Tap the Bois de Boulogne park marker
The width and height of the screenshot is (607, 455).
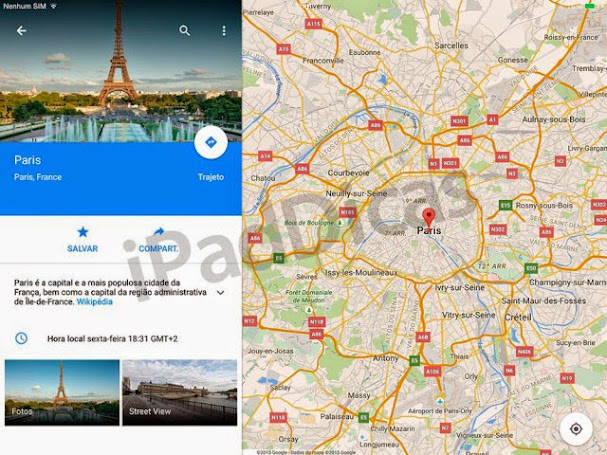(340, 223)
